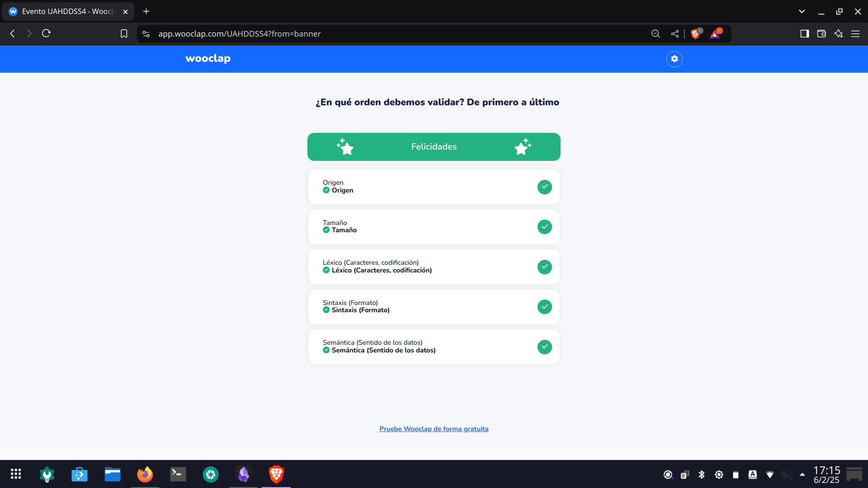The width and height of the screenshot is (868, 488).
Task: Toggle the browser sidebar panel icon
Action: click(x=804, y=34)
